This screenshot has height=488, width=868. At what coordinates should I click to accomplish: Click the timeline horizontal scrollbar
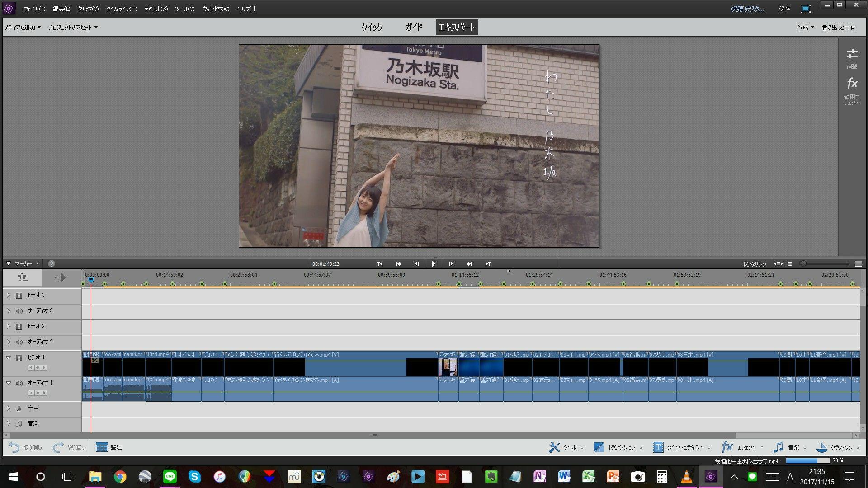373,436
